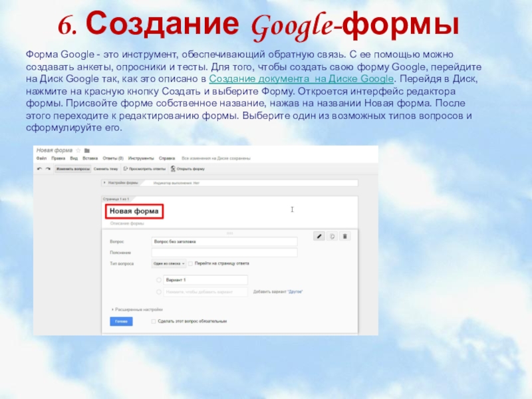This screenshot has height=399, width=532.
Task: Click the document name Новая форма at top
Action: click(55, 150)
